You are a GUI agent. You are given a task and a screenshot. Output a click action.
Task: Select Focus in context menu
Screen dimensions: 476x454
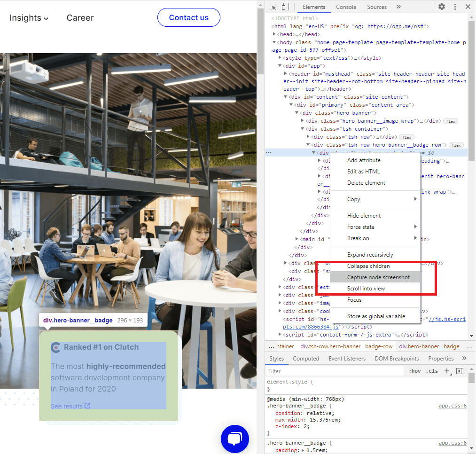coord(375,300)
